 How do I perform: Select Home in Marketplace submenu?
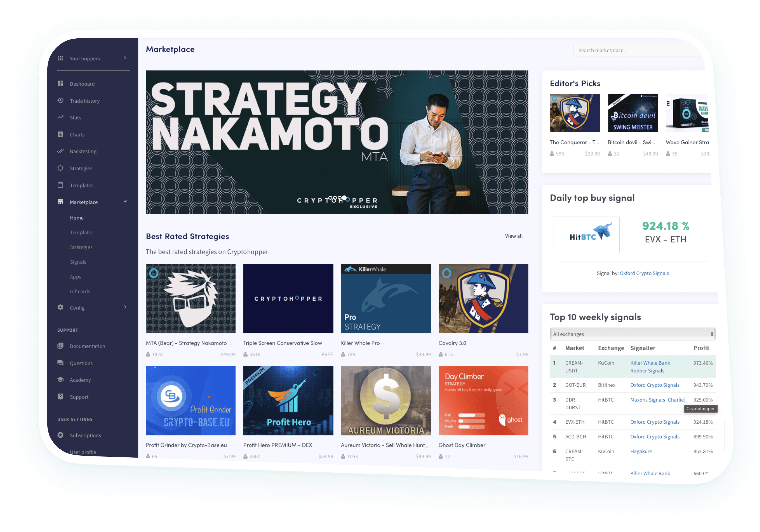click(77, 218)
